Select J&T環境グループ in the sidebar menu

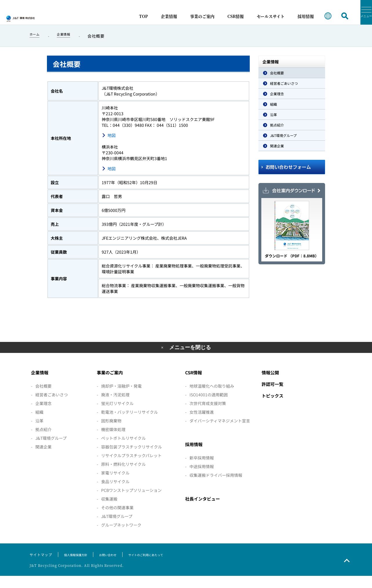coord(292,135)
